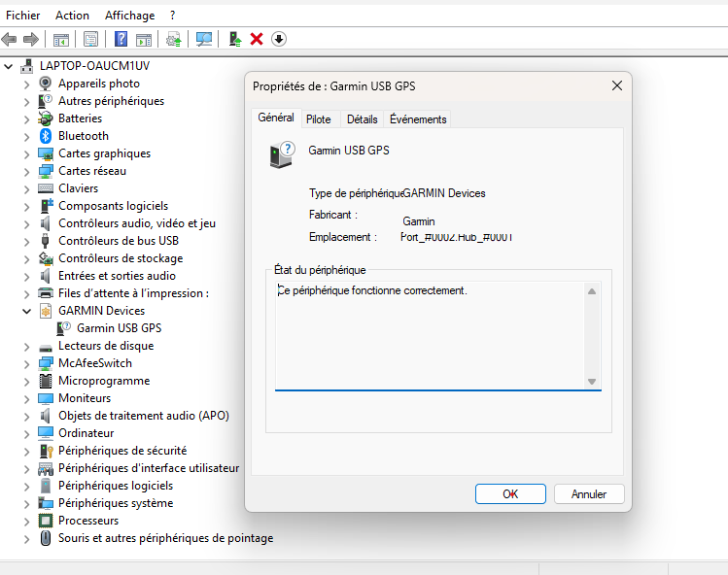Screen dimensions: 728x575
Task: Click the Update driver toolbar icon
Action: click(174, 40)
